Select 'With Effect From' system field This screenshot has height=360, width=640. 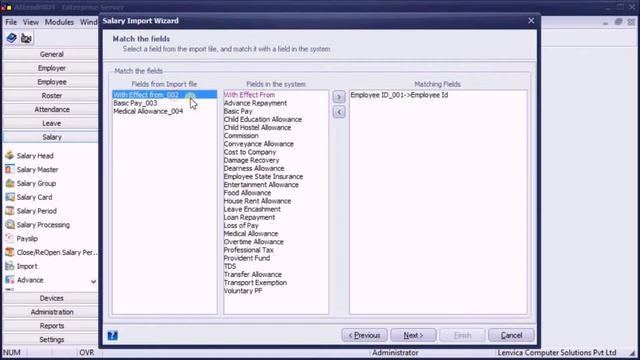click(x=249, y=95)
